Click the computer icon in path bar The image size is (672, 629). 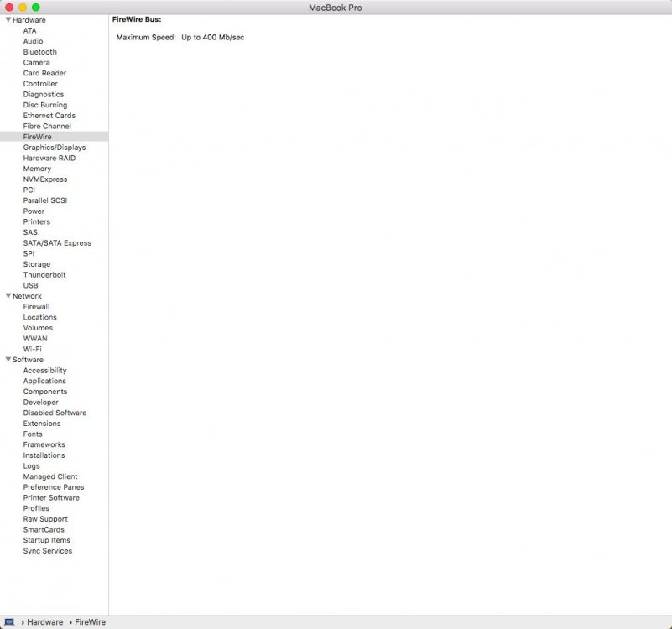9,621
